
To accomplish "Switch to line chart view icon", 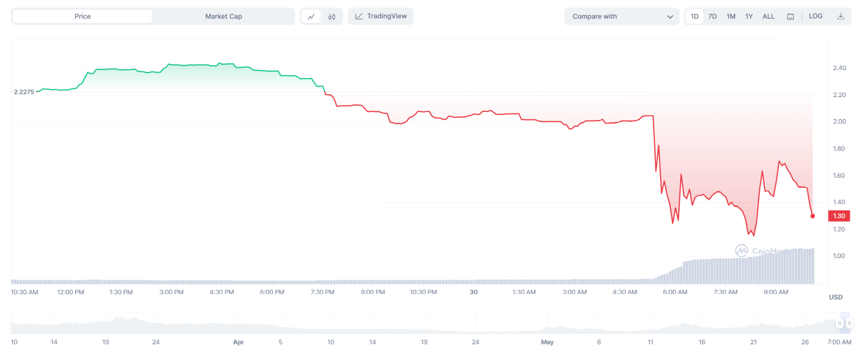I will click(x=311, y=17).
